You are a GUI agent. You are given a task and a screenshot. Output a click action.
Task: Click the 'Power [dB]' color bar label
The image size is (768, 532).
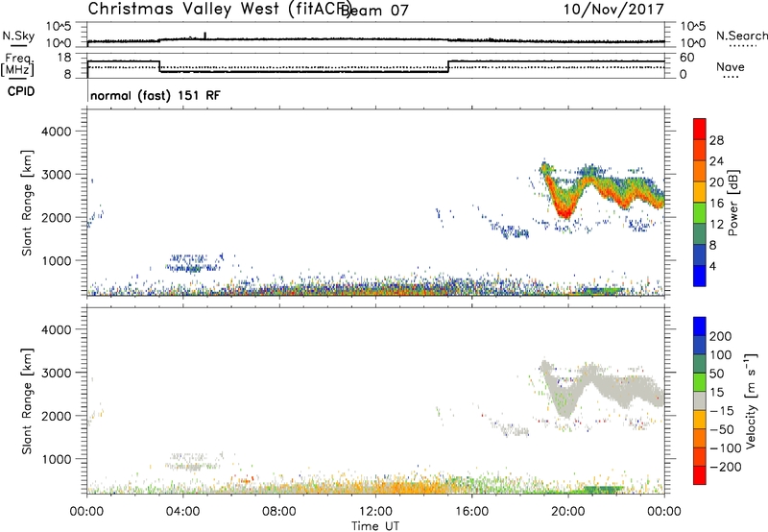coord(733,203)
